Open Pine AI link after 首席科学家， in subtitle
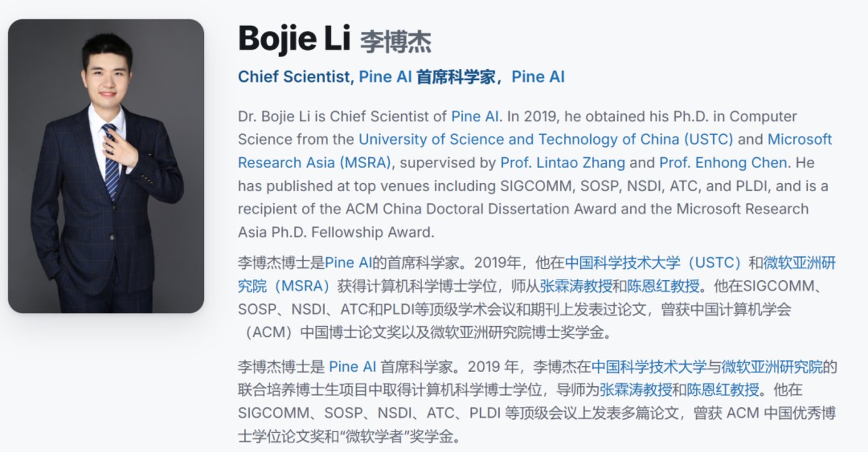Viewport: 868px width, 452px height. [538, 77]
